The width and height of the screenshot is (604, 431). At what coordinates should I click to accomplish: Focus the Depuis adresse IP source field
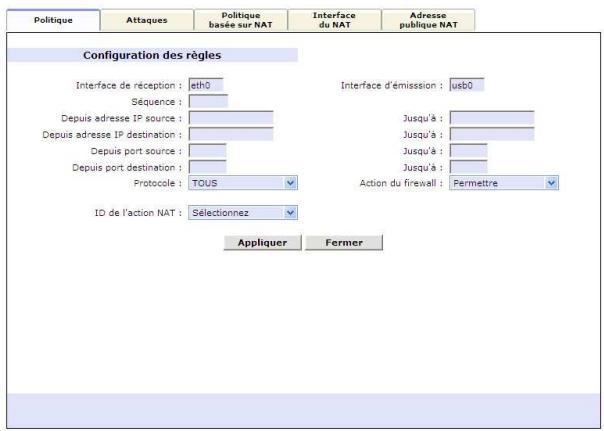click(230, 118)
